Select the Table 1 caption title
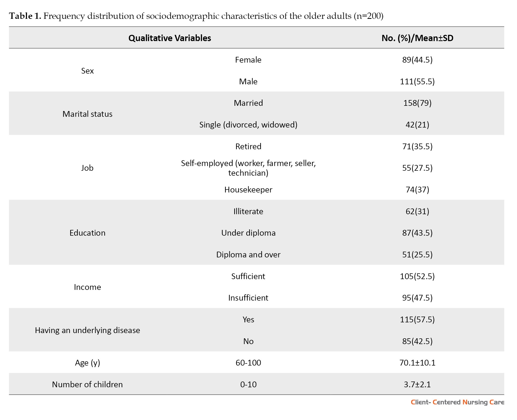This screenshot has height=420, width=517. click(x=196, y=16)
